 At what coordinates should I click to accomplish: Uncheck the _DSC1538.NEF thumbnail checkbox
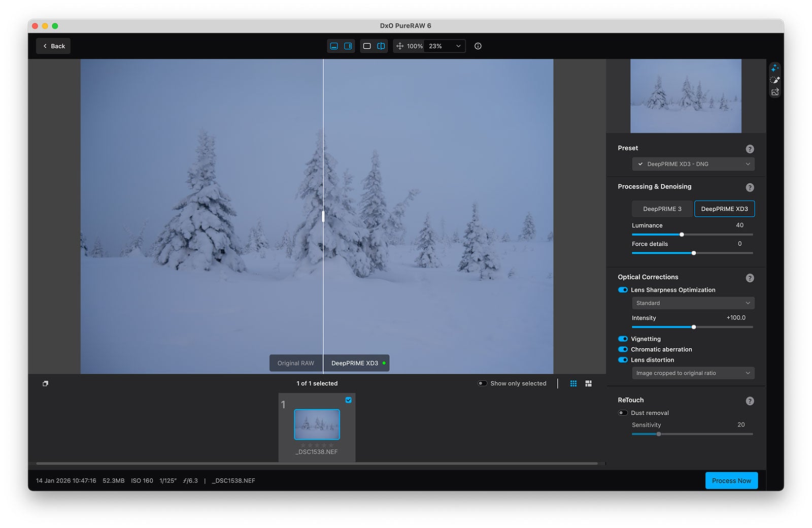(348, 400)
